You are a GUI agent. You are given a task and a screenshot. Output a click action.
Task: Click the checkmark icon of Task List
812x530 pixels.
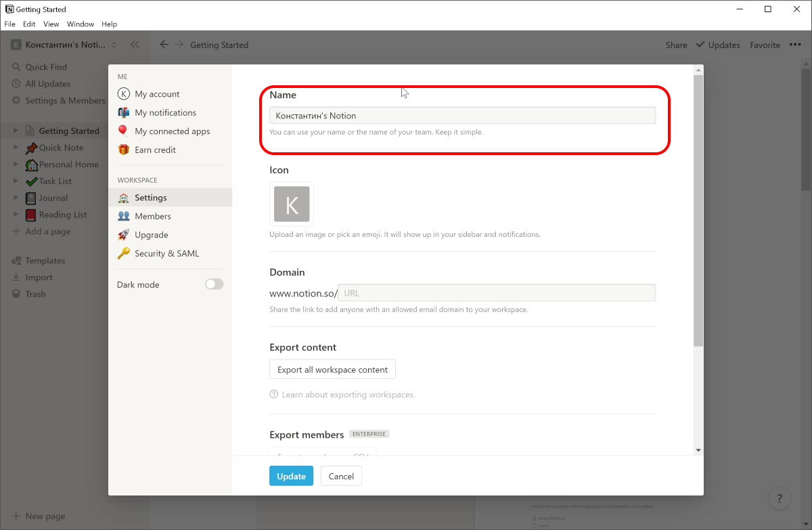point(31,181)
